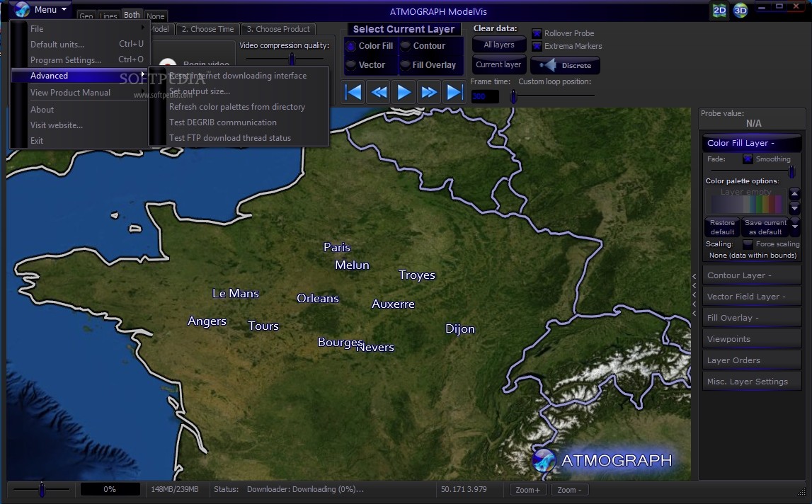Enable Force scaling checkbox

748,244
